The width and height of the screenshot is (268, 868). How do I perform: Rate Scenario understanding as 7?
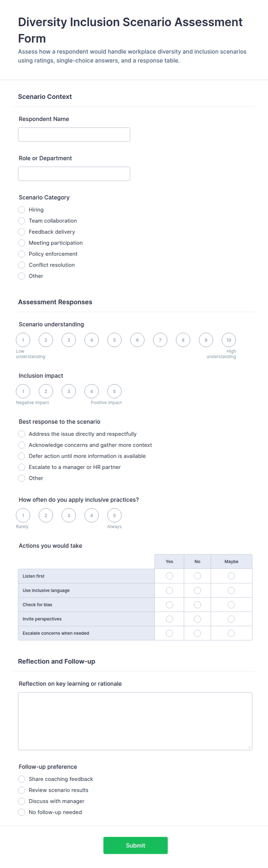coord(160,340)
